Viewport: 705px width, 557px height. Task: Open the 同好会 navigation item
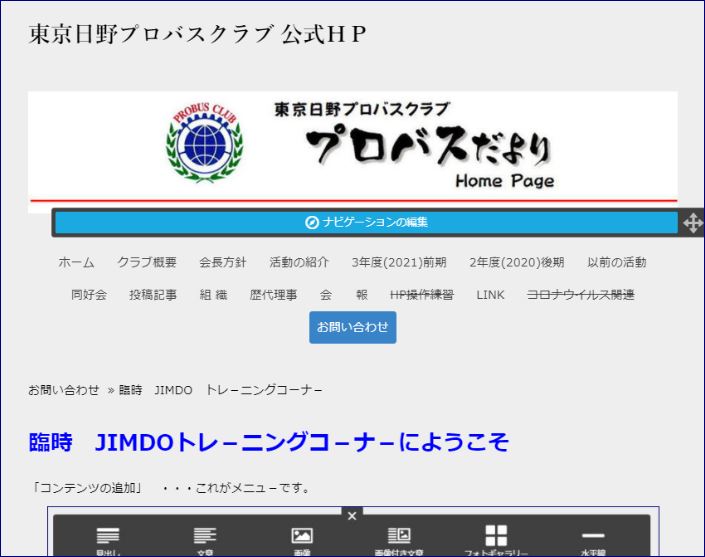pyautogui.click(x=89, y=295)
